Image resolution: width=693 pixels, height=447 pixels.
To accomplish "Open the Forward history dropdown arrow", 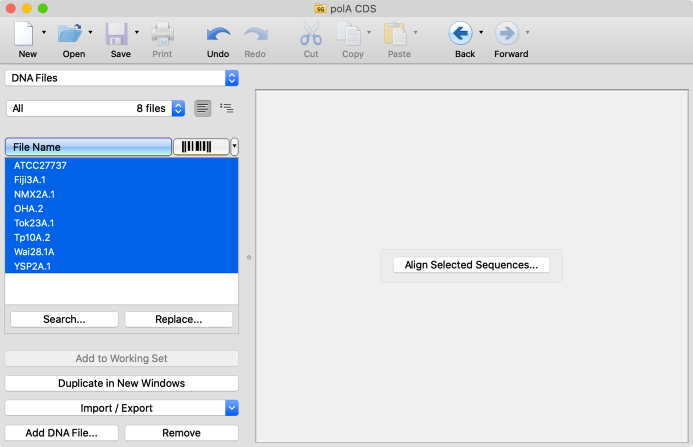I will (x=527, y=32).
